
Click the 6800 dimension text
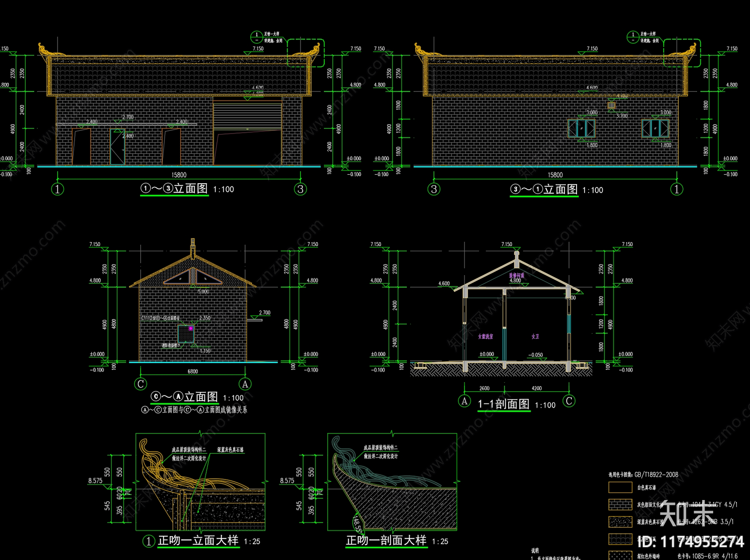click(x=193, y=371)
